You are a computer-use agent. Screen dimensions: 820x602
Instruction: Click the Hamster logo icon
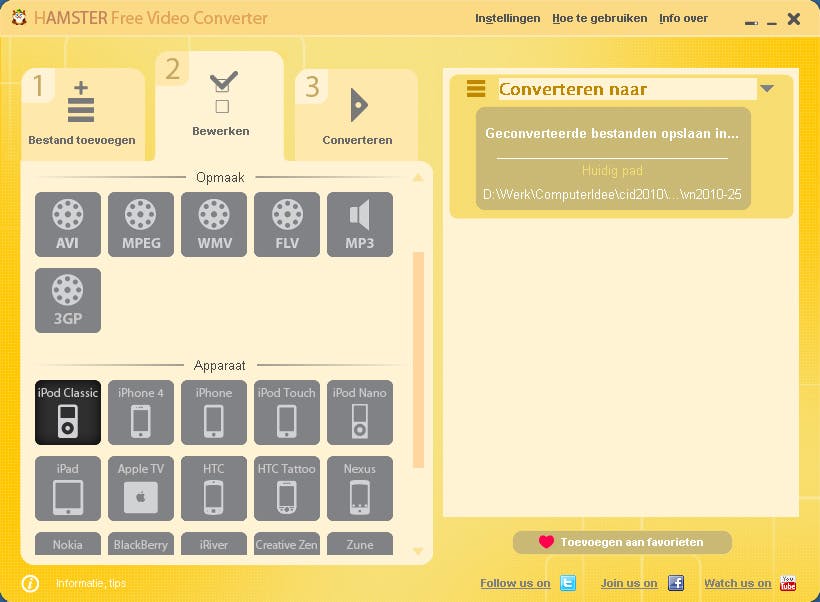click(x=19, y=17)
